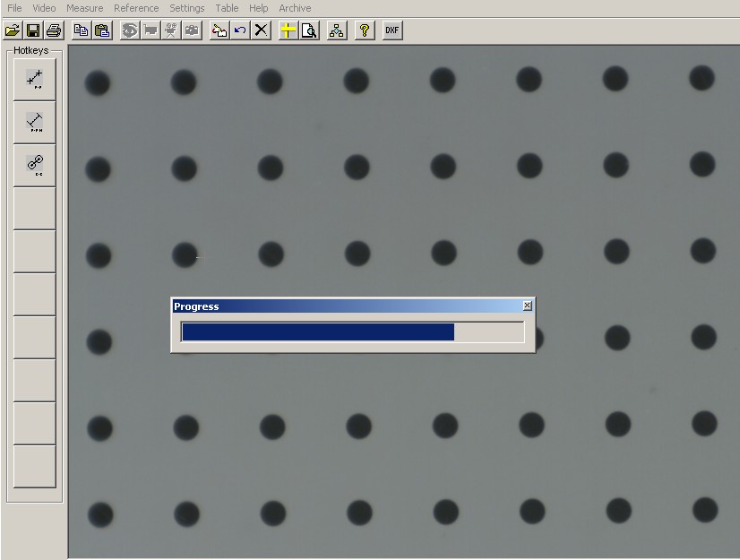The width and height of the screenshot is (740, 560).
Task: Click the black X delete icon
Action: 261,30
